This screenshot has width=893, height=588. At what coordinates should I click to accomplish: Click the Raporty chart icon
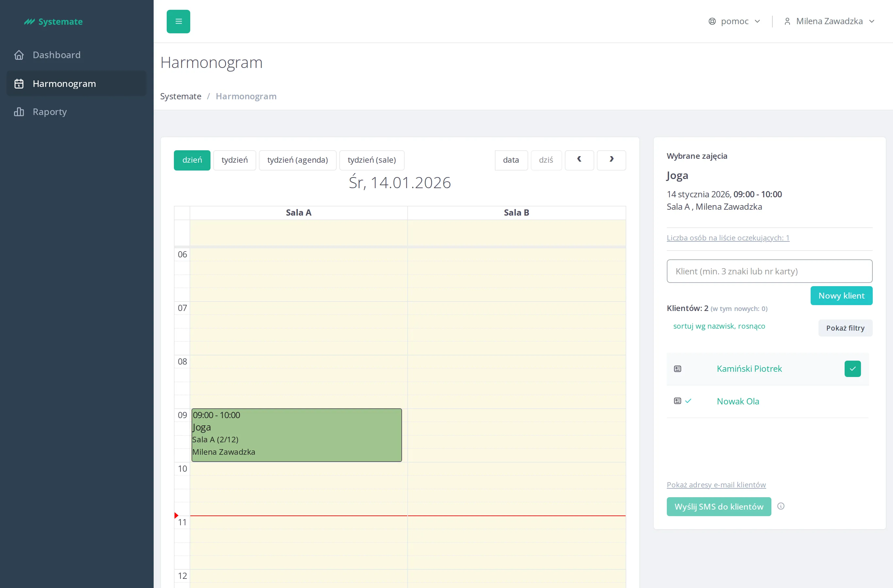(x=19, y=112)
